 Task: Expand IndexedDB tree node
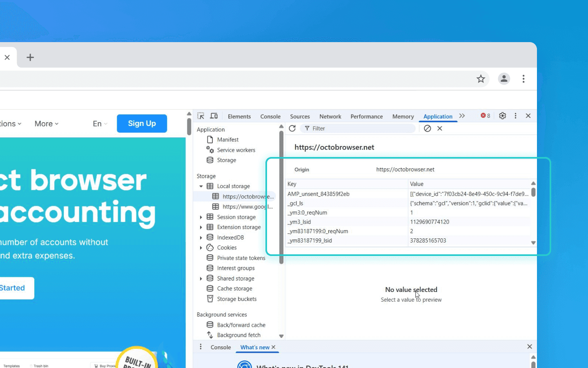(x=201, y=238)
